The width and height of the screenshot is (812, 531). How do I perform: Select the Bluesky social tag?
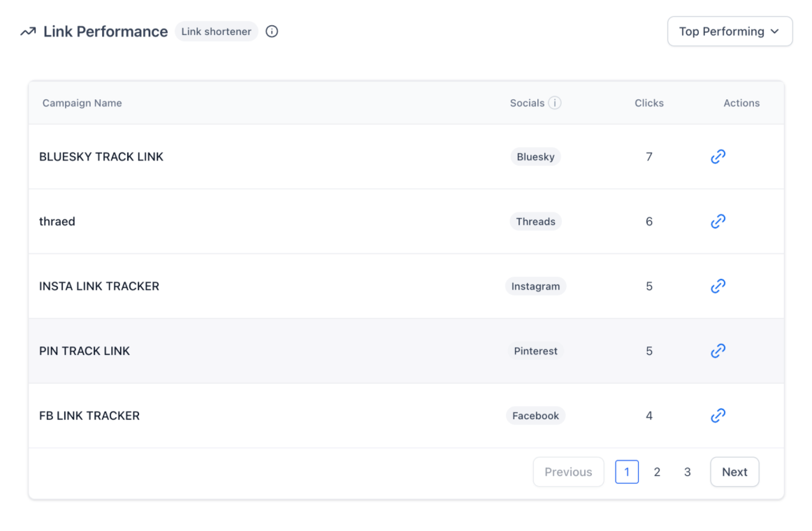click(535, 157)
